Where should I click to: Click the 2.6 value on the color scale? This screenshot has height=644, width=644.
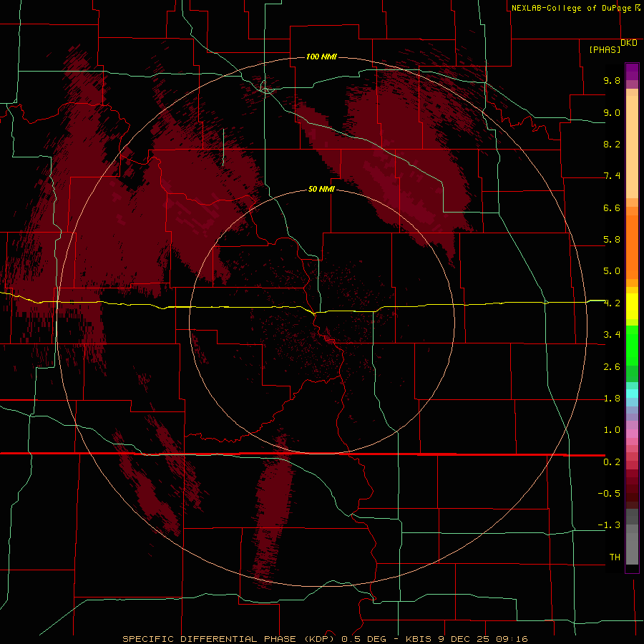point(612,367)
